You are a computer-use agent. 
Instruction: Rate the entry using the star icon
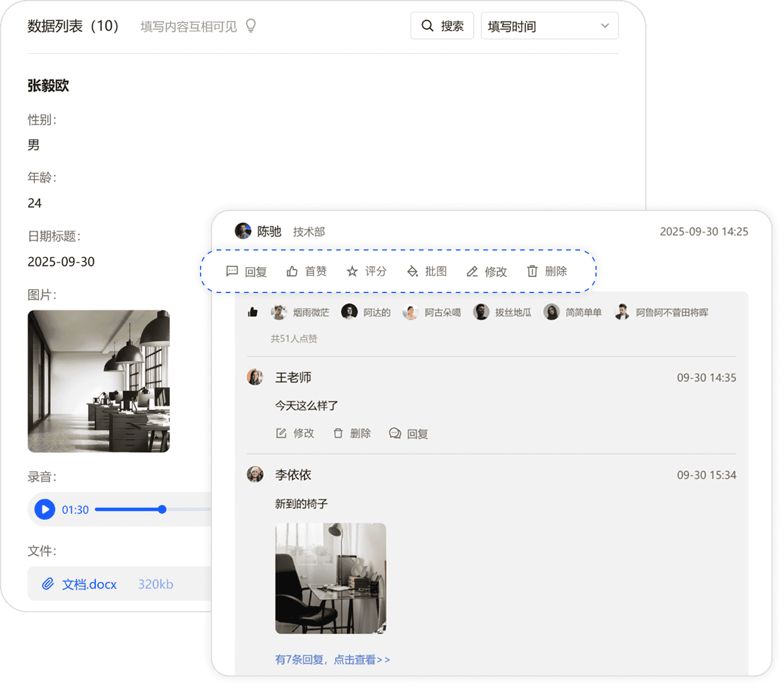click(x=352, y=271)
